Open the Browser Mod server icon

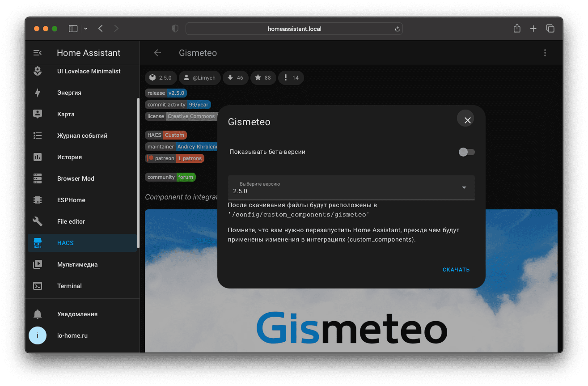point(38,178)
